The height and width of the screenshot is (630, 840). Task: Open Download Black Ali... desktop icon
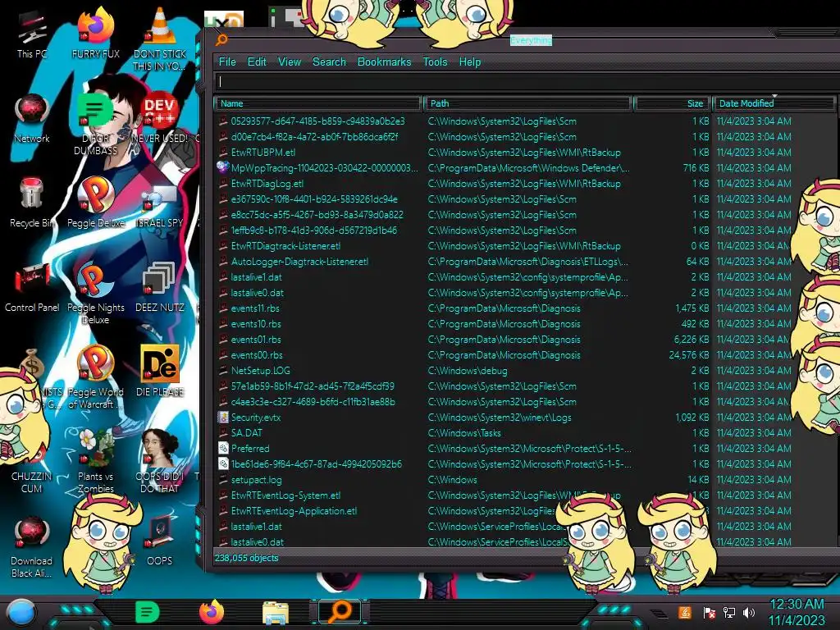(x=32, y=548)
